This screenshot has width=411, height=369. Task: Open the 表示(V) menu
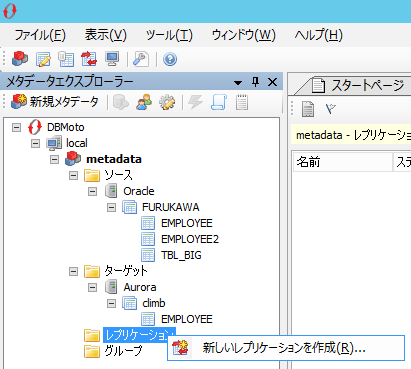[106, 35]
